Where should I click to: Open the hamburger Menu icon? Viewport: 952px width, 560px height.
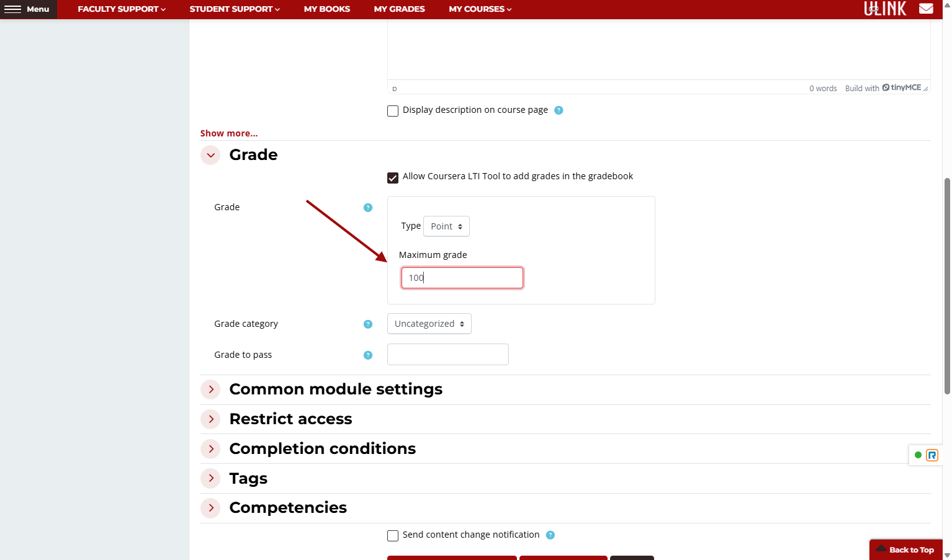[x=13, y=9]
